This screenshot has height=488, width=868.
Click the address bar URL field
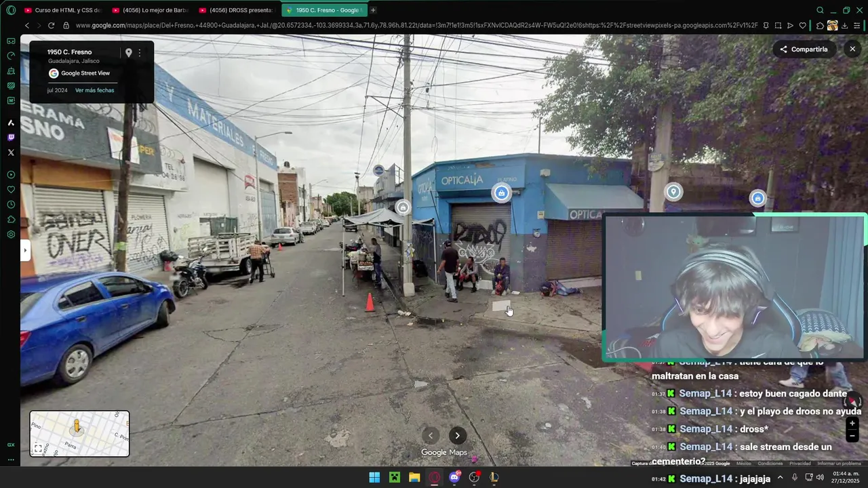[x=416, y=26]
